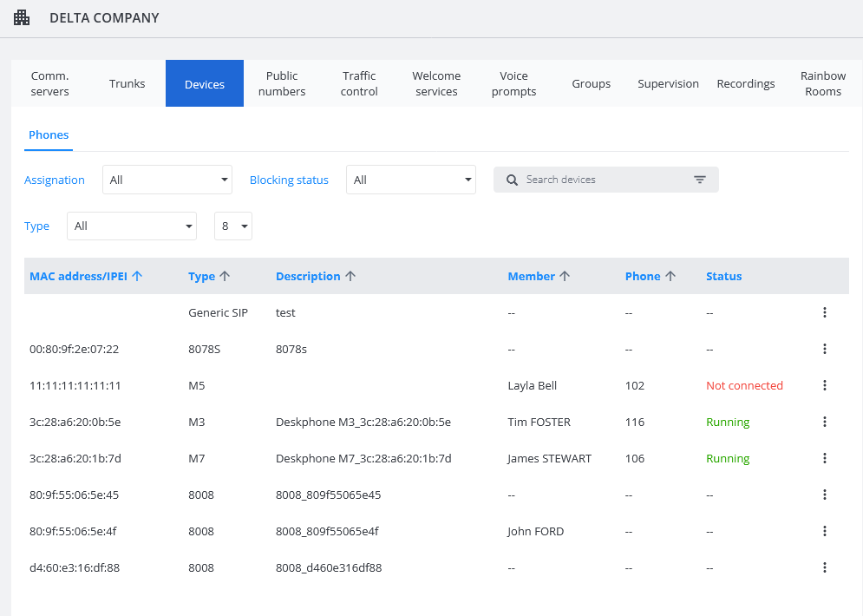The height and width of the screenshot is (616, 863).
Task: Click the company building icon
Action: (22, 17)
